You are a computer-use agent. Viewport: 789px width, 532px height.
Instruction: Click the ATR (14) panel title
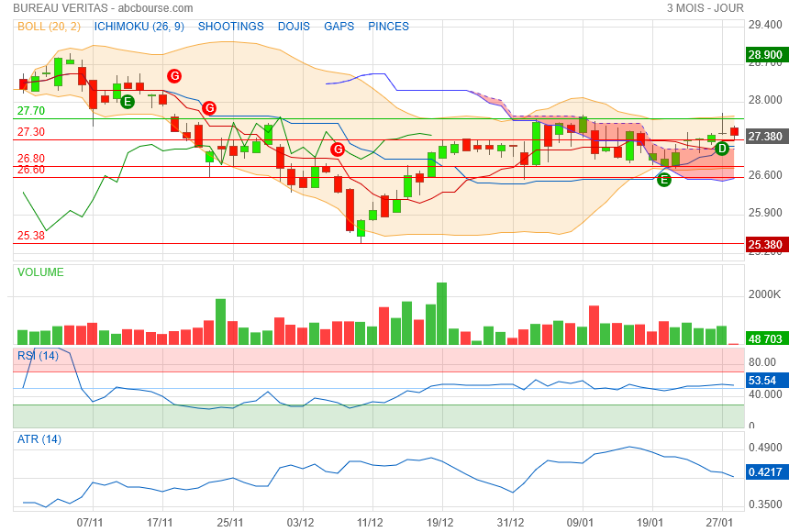[39, 439]
